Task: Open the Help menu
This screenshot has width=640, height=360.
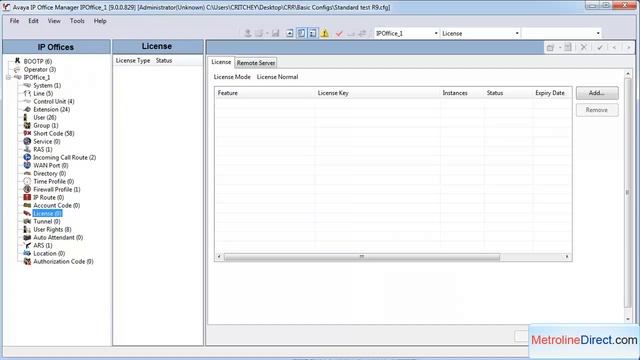Action: 100,21
